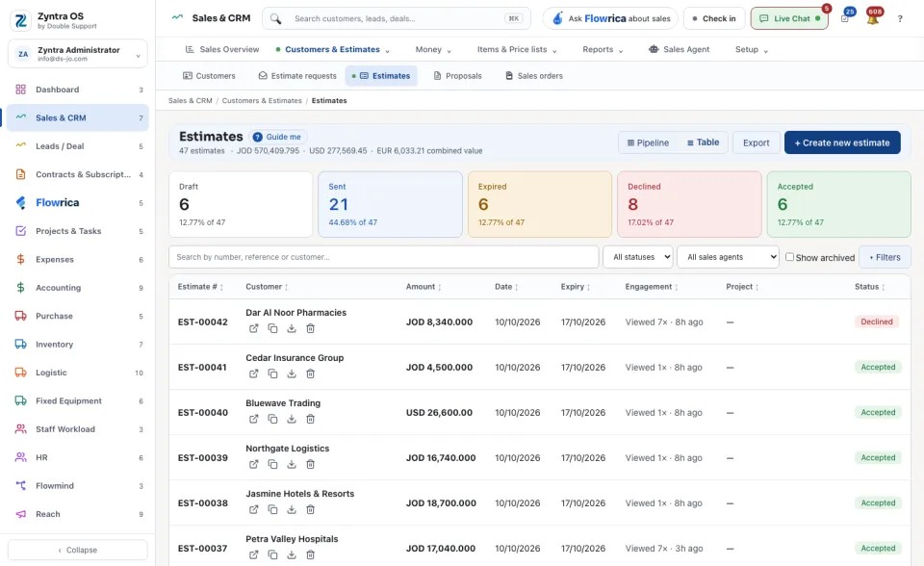Open the Flowrica sidebar item
The height and width of the screenshot is (566, 924).
pyautogui.click(x=78, y=203)
